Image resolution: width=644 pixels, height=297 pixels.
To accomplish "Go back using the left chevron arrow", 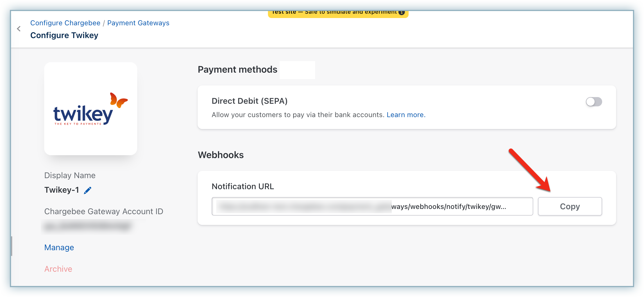I will coord(19,29).
